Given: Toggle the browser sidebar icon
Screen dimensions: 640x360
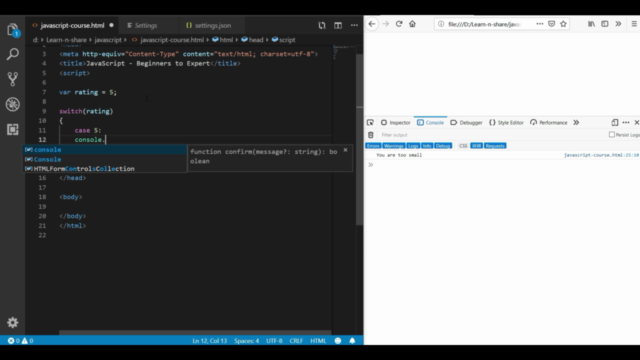Looking at the screenshot, I should pos(604,24).
